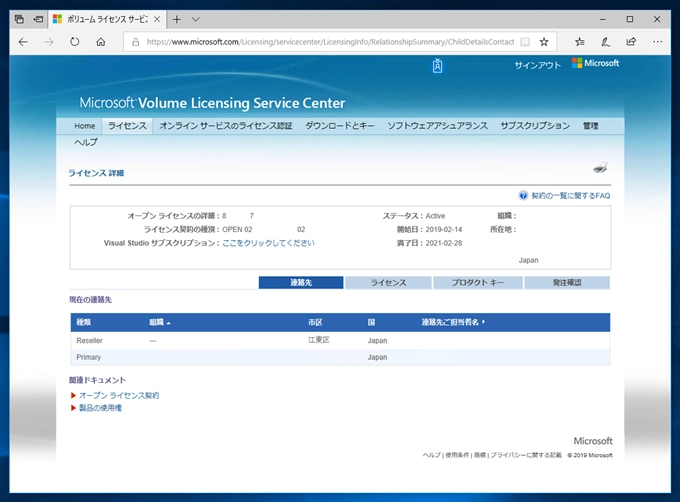Click the Add notes pen icon
The image size is (680, 502).
click(x=605, y=42)
